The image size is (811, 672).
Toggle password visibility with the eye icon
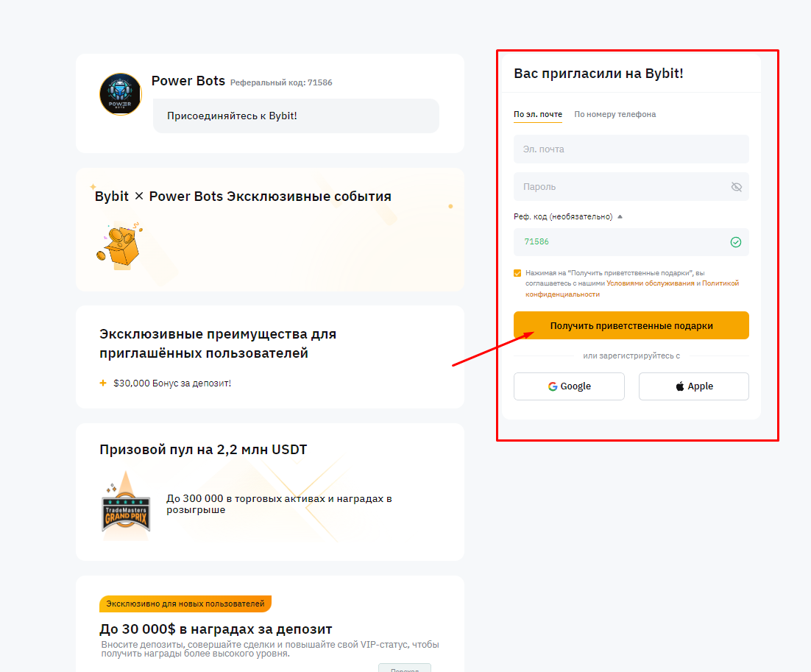737,186
